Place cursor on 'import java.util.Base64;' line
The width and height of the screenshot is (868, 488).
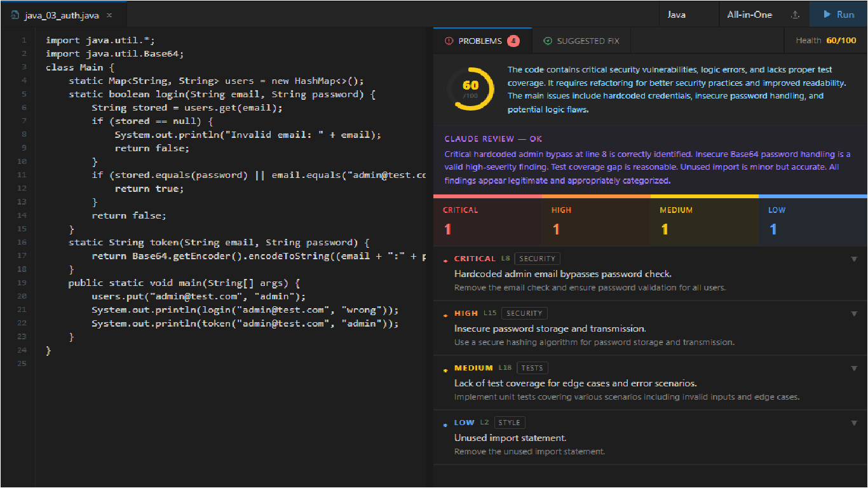click(x=115, y=53)
